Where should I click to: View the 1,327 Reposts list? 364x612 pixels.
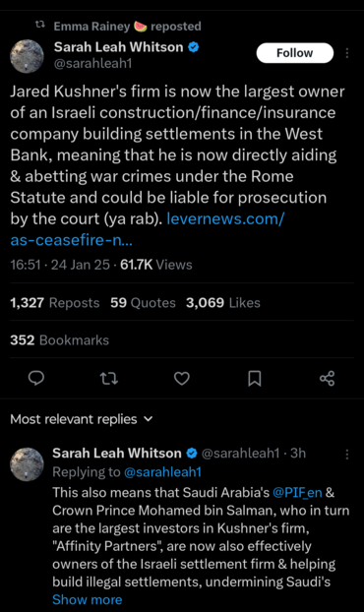[x=55, y=303]
